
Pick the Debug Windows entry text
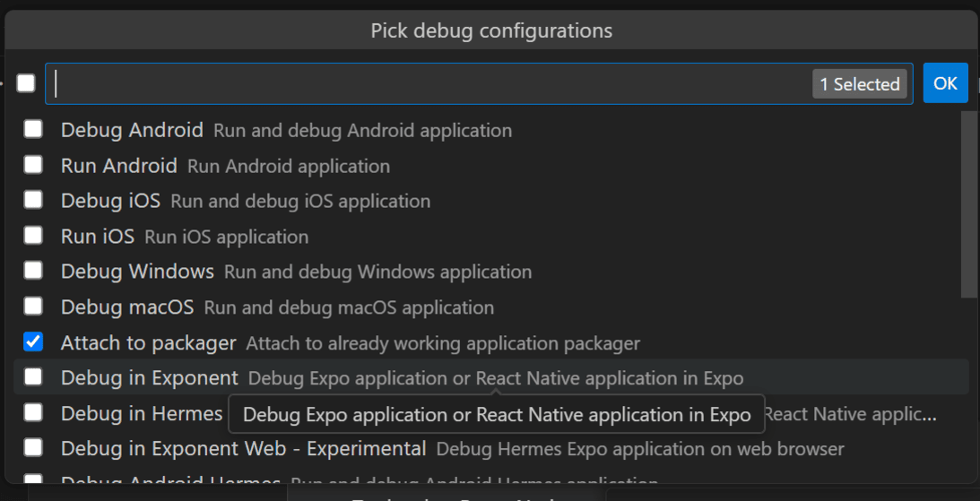click(x=137, y=272)
